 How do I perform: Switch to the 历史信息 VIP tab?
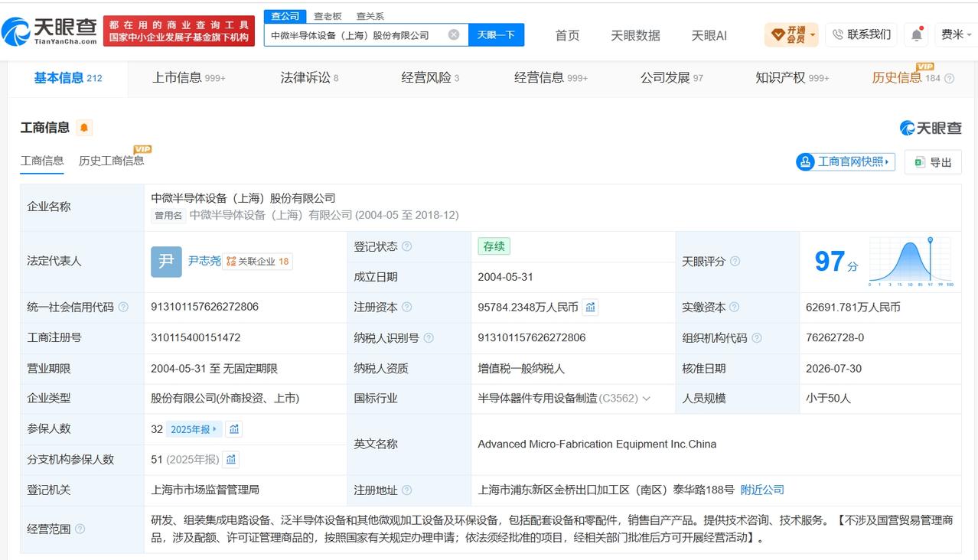point(906,78)
